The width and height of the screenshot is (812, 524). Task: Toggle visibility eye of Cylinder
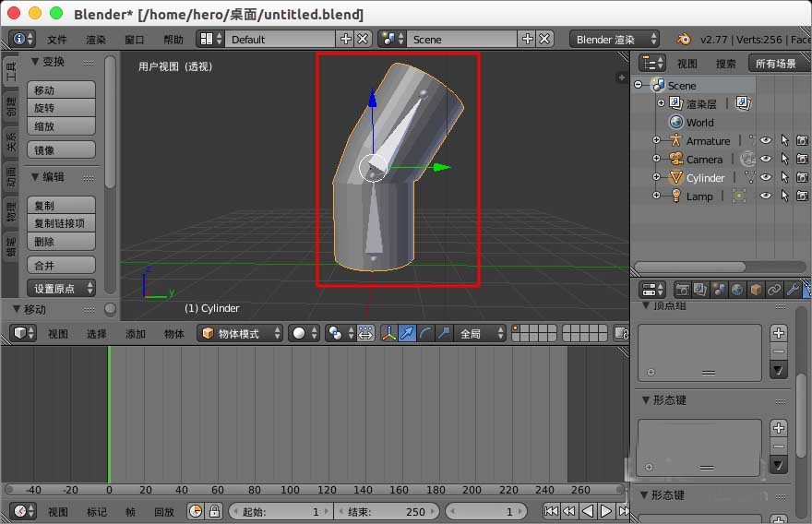click(x=765, y=178)
